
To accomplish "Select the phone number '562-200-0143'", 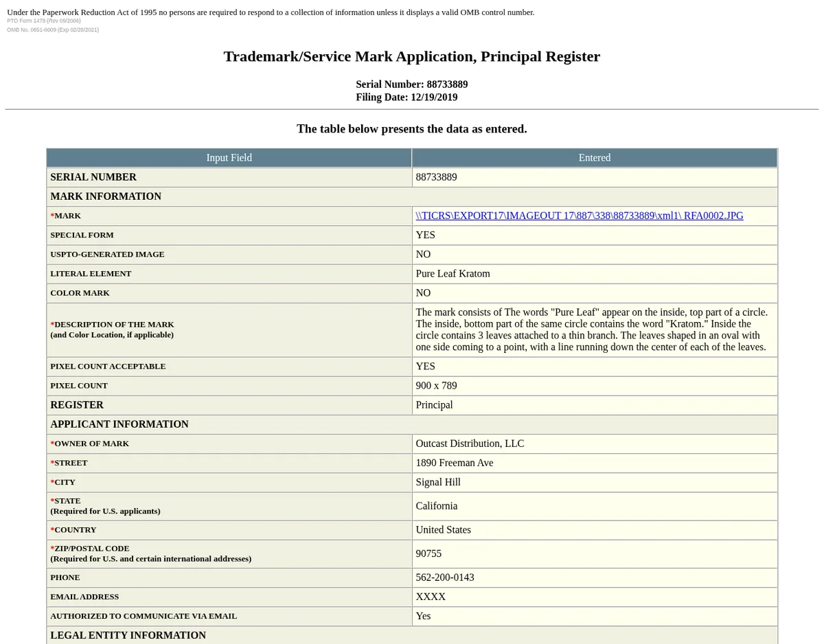I will tap(444, 577).
